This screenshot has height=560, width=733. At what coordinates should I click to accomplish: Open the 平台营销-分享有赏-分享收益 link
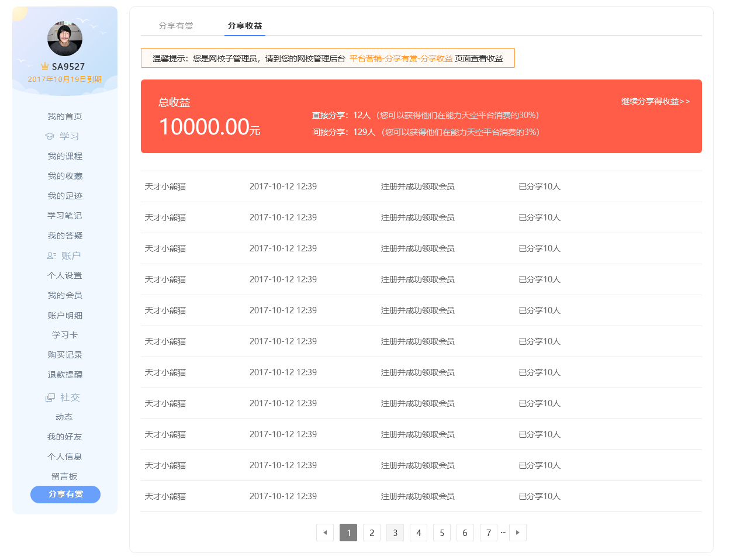[x=401, y=58]
